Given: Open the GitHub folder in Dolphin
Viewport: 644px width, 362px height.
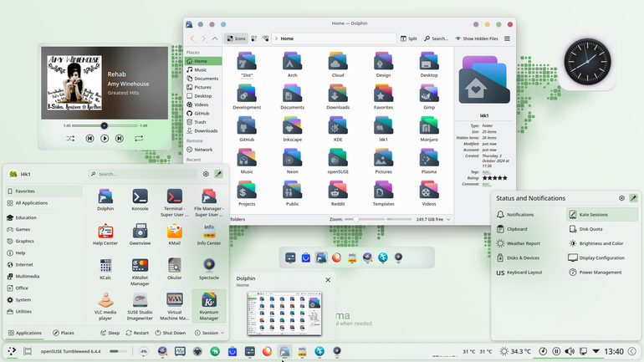Looking at the screenshot, I should click(x=247, y=130).
